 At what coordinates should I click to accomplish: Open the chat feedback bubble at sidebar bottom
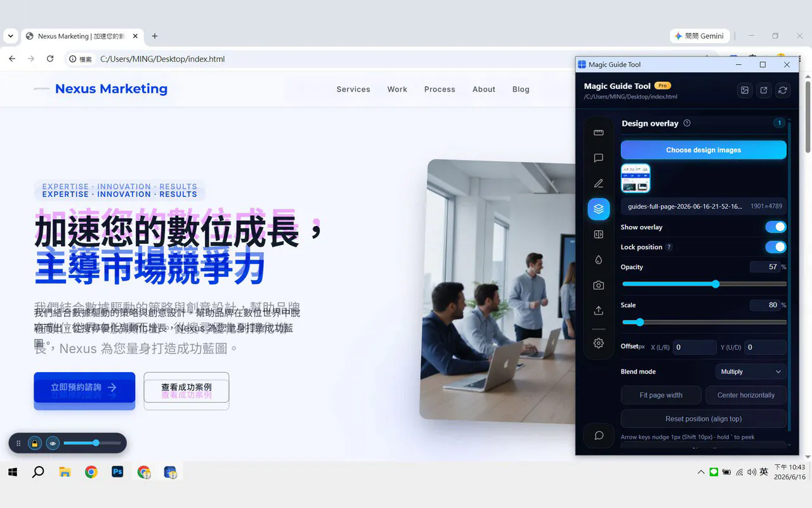(599, 436)
